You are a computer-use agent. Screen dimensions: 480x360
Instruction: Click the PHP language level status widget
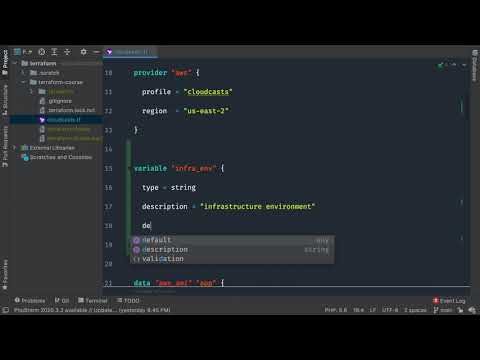[336, 310]
